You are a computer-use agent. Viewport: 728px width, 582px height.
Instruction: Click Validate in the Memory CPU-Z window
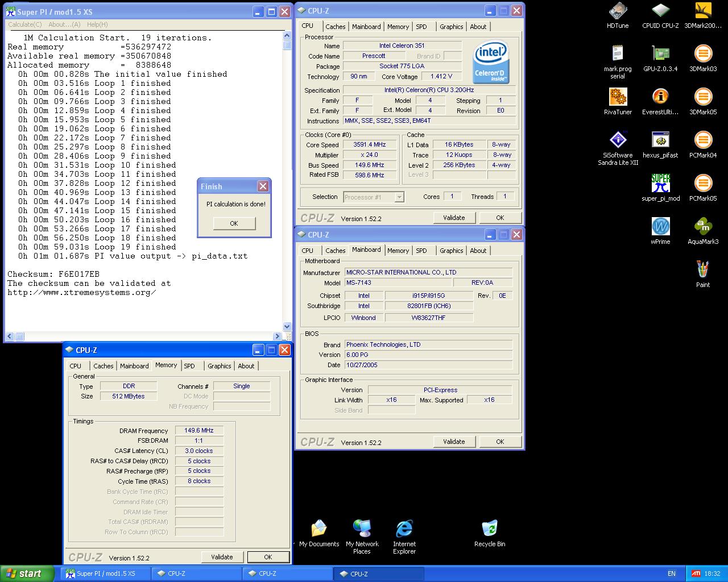(x=222, y=557)
